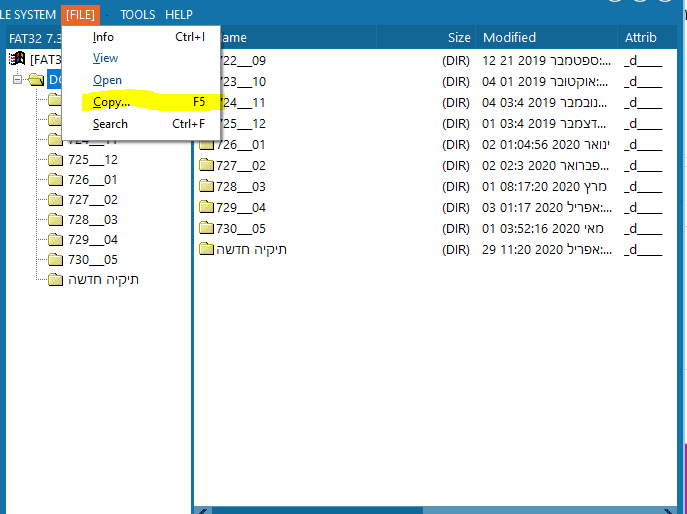
Task: Click the 723__10 row's 2019 אוקטובר date
Action: pyautogui.click(x=545, y=82)
